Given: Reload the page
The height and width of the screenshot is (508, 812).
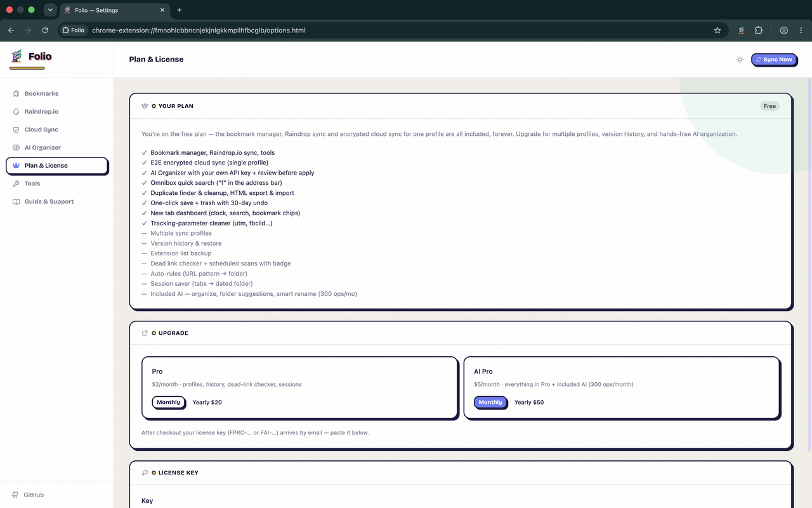Looking at the screenshot, I should (45, 30).
